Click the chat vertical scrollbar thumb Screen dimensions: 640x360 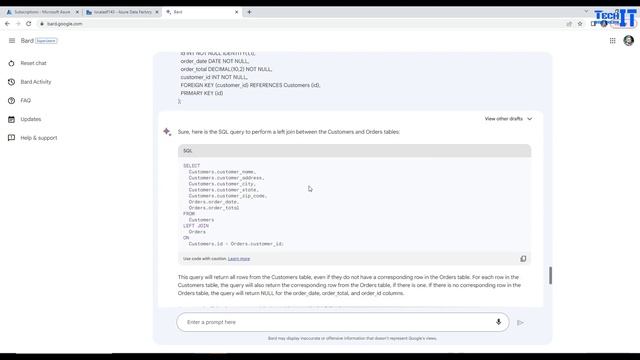pyautogui.click(x=550, y=276)
